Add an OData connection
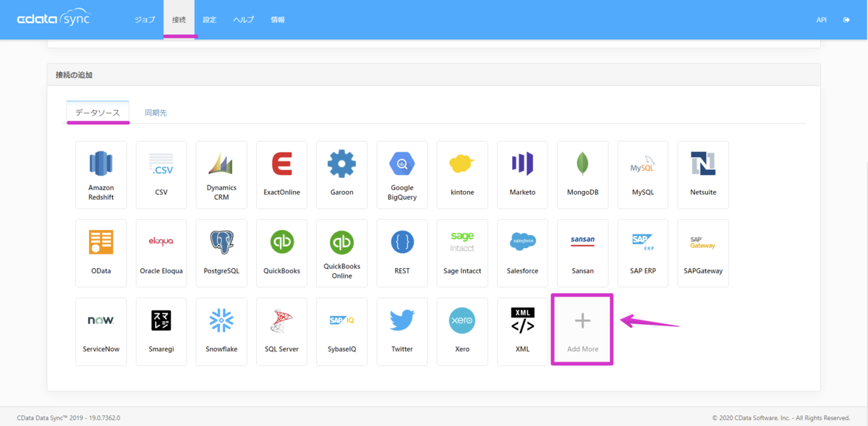This screenshot has height=426, width=868. pos(101,253)
